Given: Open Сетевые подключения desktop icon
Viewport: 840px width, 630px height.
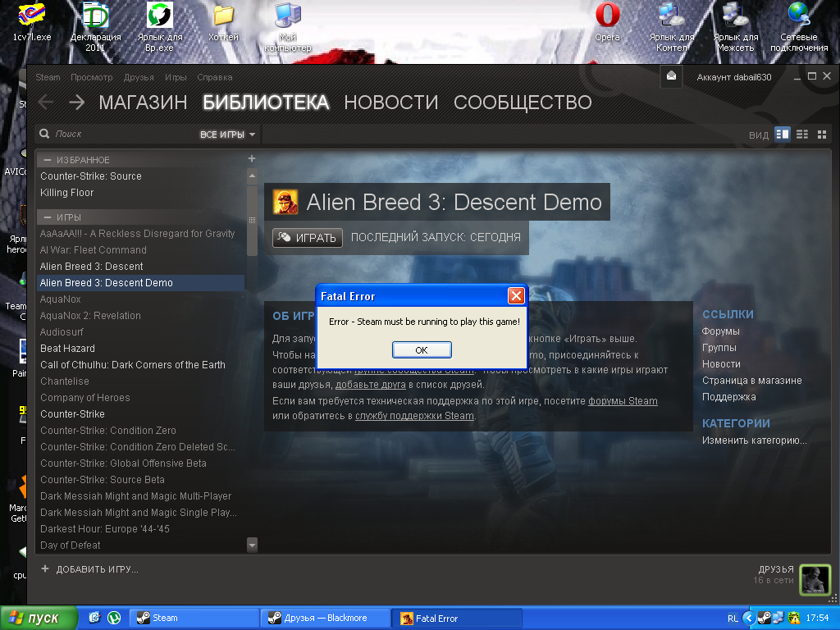Looking at the screenshot, I should coord(799,27).
